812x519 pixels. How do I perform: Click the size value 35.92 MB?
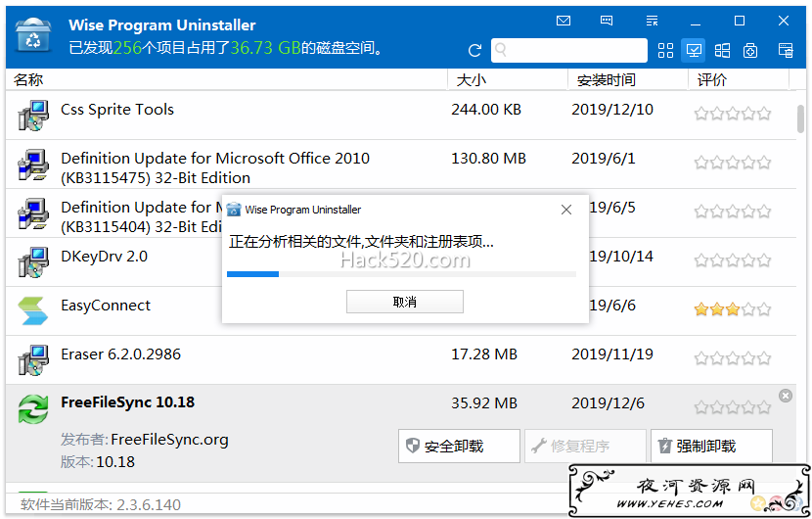[x=484, y=402]
